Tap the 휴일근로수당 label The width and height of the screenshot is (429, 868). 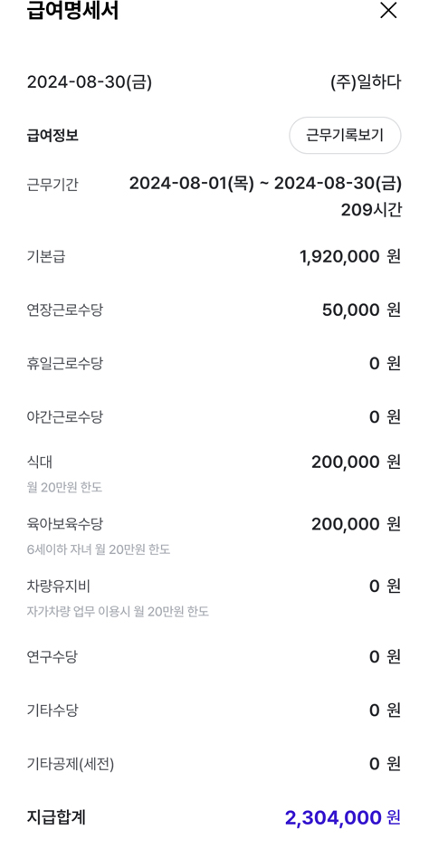click(x=65, y=364)
